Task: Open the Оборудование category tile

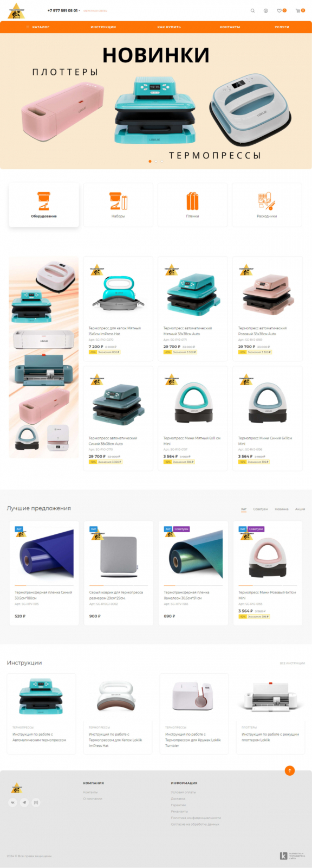Action: 44,205
